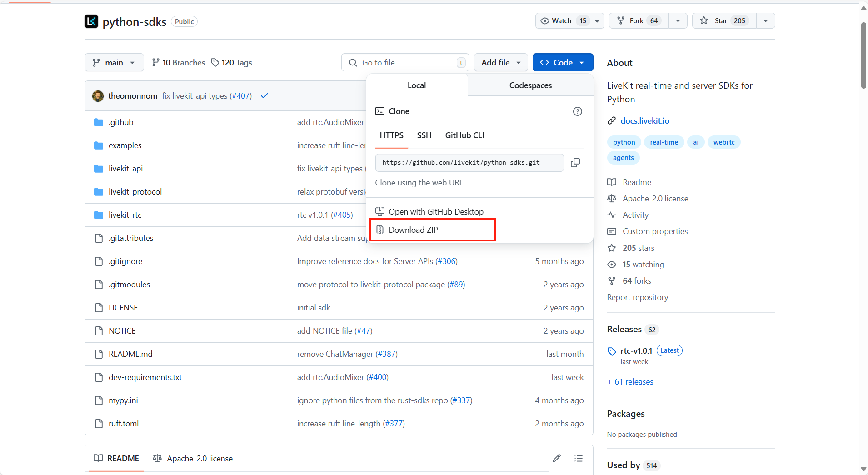This screenshot has height=475, width=868.
Task: Open the Apache-2.0 license tab
Action: [x=193, y=459]
